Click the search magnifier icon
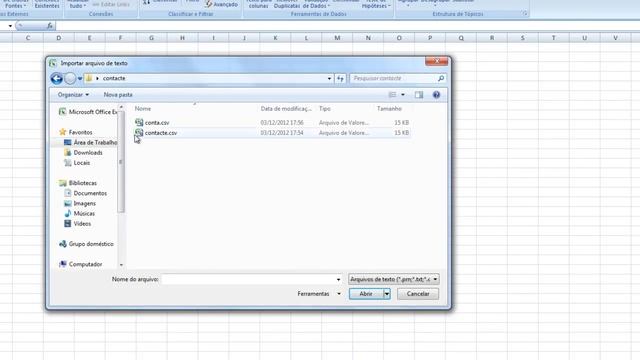This screenshot has width=640, height=360. pyautogui.click(x=441, y=78)
